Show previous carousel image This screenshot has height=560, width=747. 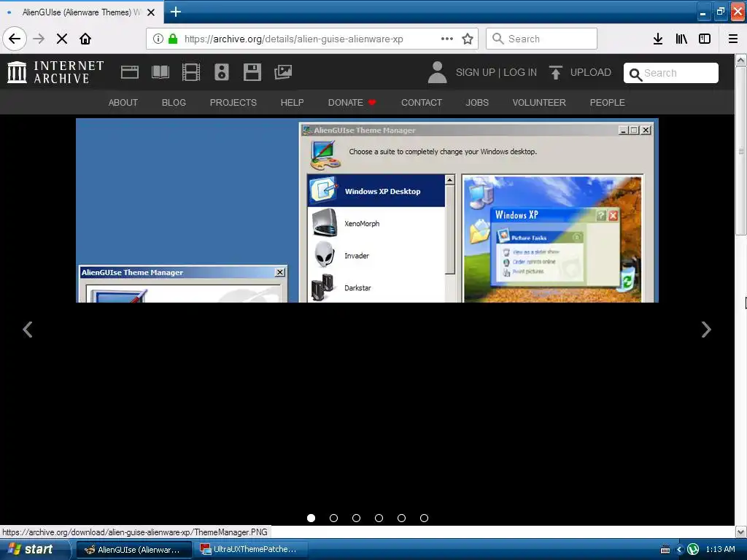[x=28, y=330]
